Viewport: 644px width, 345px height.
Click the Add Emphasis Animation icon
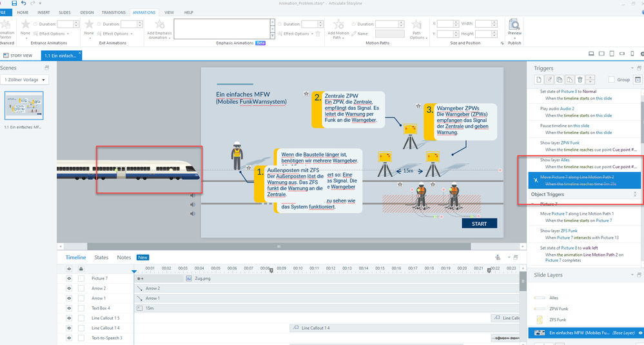click(159, 24)
